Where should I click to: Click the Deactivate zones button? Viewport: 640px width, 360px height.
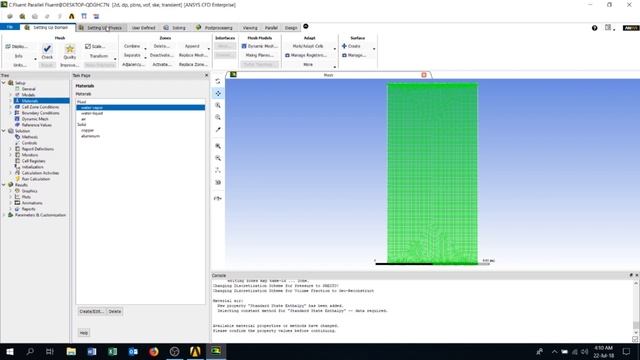[162, 55]
